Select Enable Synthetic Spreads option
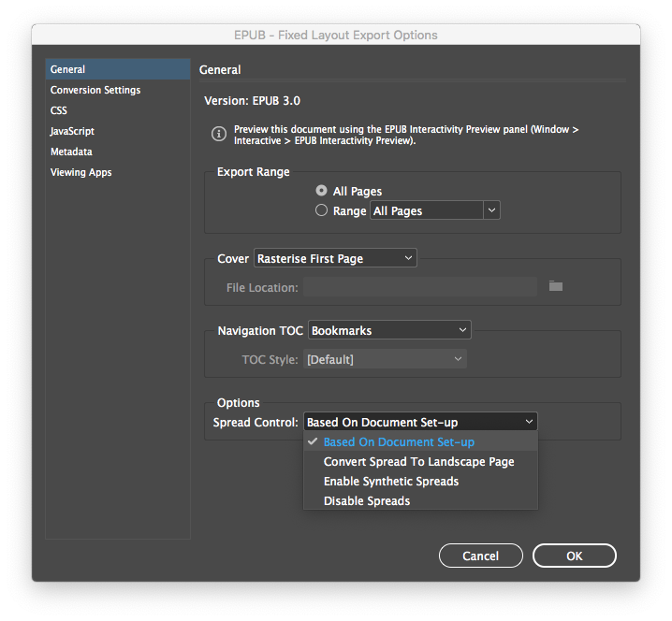The image size is (672, 621). click(x=391, y=482)
